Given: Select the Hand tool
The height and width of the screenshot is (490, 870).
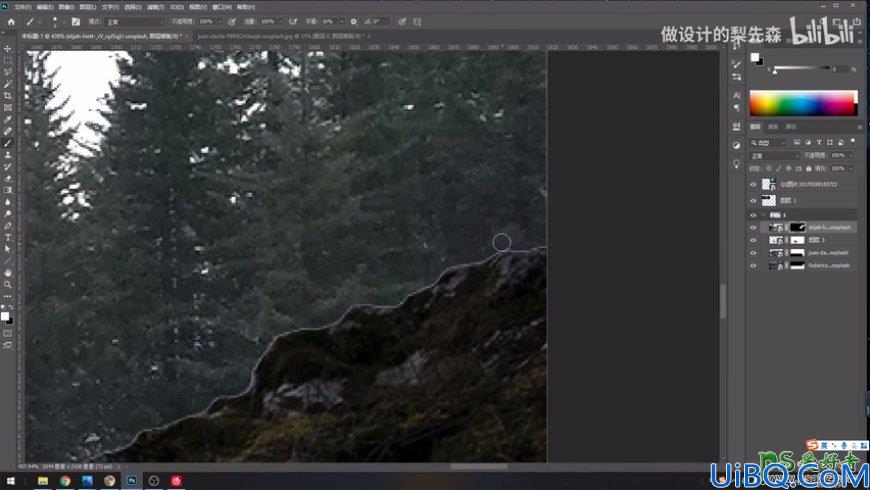Looking at the screenshot, I should [8, 273].
